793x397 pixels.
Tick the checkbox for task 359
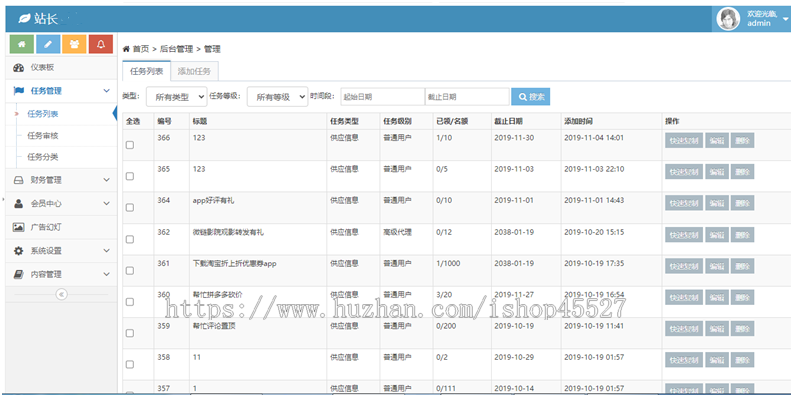click(x=130, y=333)
